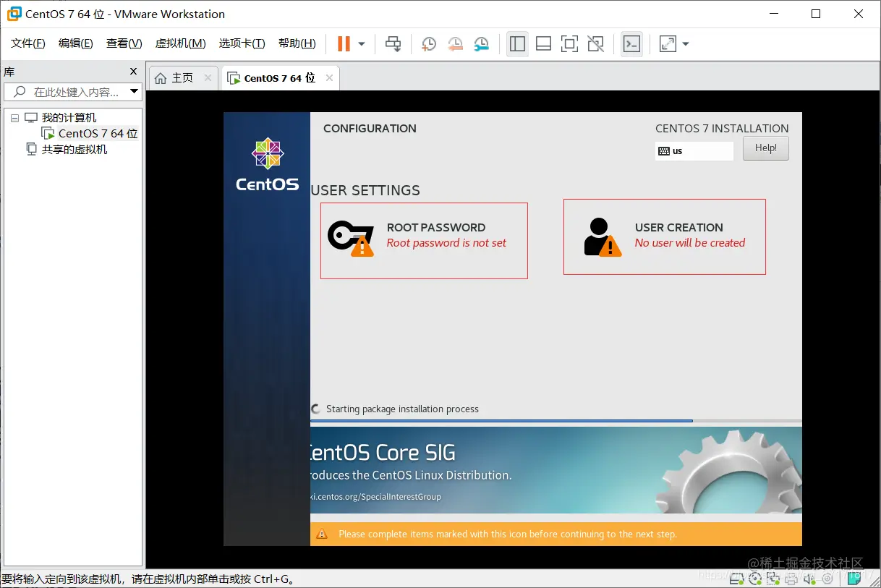Close the 库 library panel

(133, 72)
